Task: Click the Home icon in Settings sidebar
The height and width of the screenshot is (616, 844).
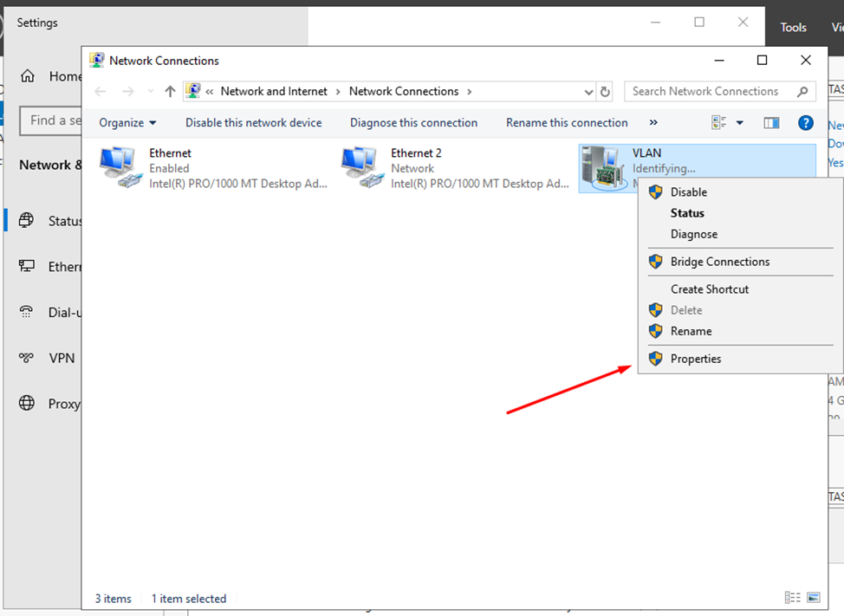Action: pos(26,76)
